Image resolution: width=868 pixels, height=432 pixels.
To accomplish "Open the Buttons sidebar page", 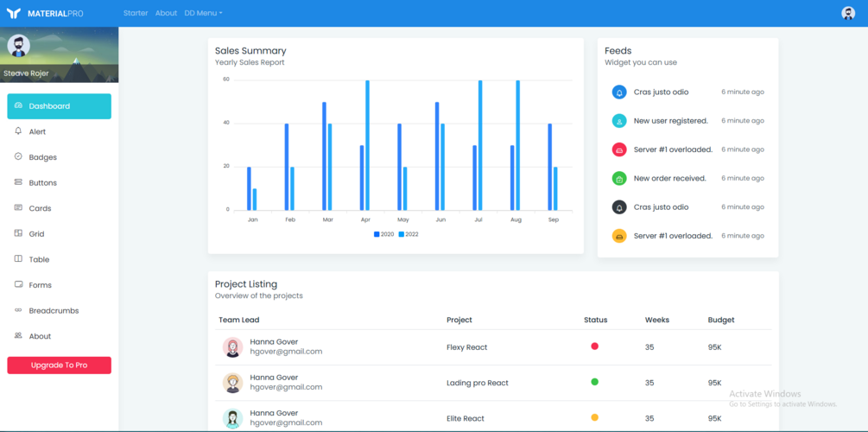I will [x=60, y=183].
